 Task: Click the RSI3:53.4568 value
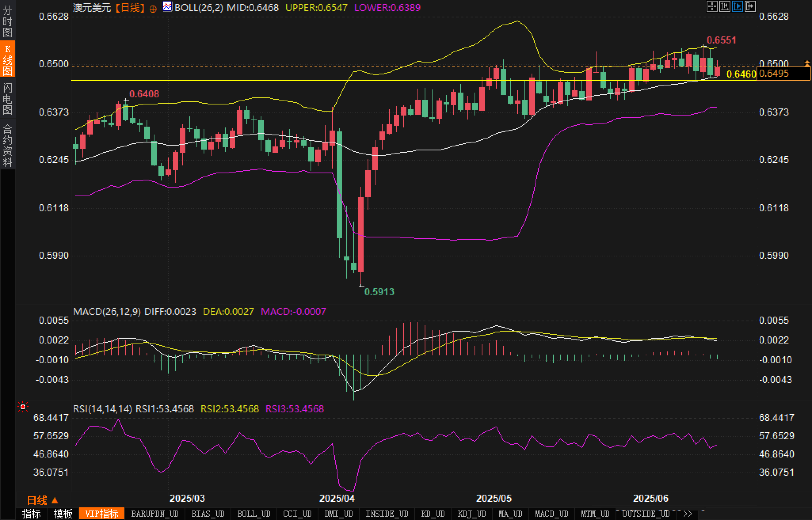(x=295, y=409)
